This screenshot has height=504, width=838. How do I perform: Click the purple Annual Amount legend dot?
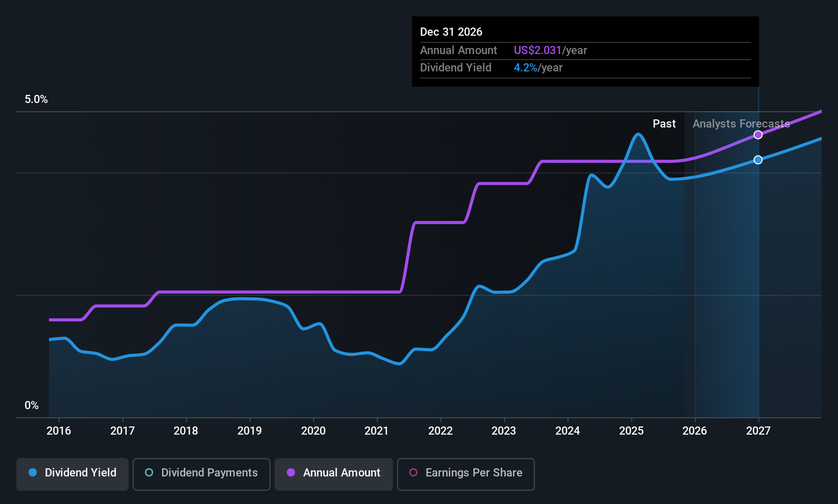pos(291,473)
